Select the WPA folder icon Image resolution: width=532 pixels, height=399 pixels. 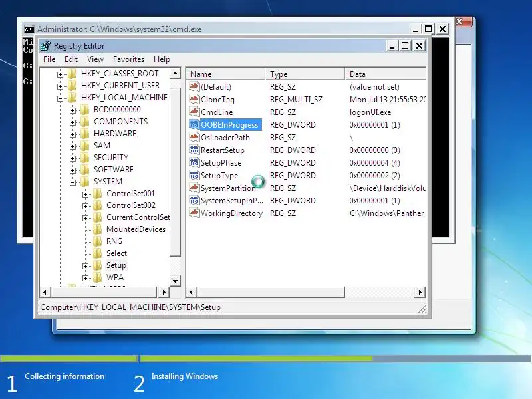pyautogui.click(x=97, y=277)
